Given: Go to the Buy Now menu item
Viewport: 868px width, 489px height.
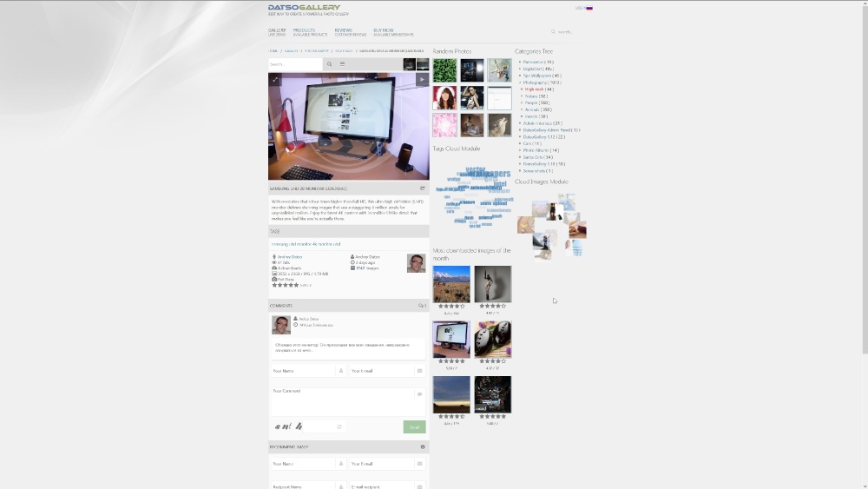Looking at the screenshot, I should click(x=383, y=30).
